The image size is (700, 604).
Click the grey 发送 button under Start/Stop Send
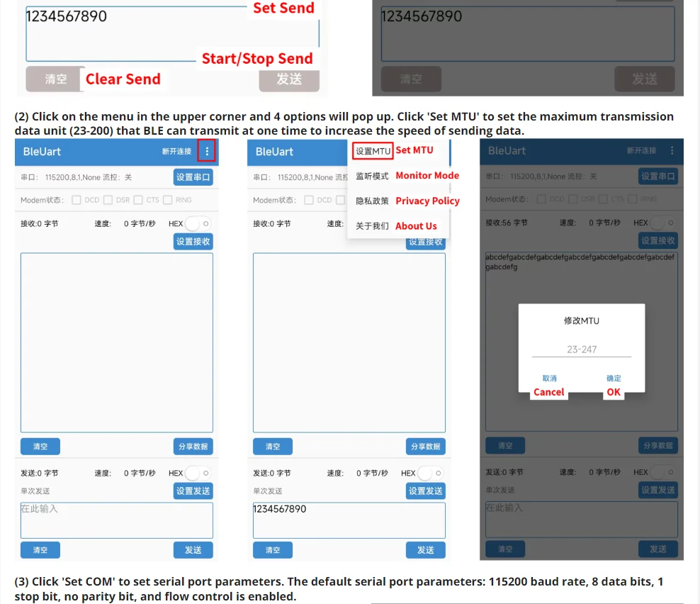click(x=289, y=79)
